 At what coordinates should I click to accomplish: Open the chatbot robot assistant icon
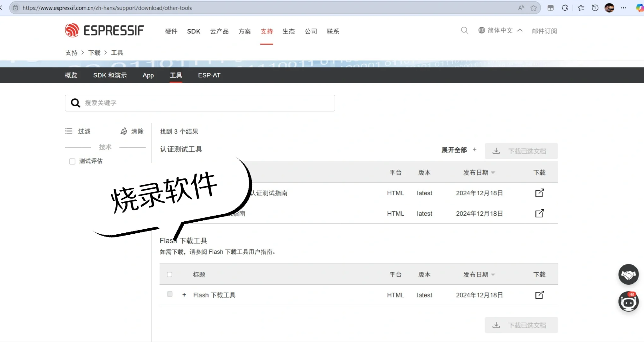pos(628,301)
